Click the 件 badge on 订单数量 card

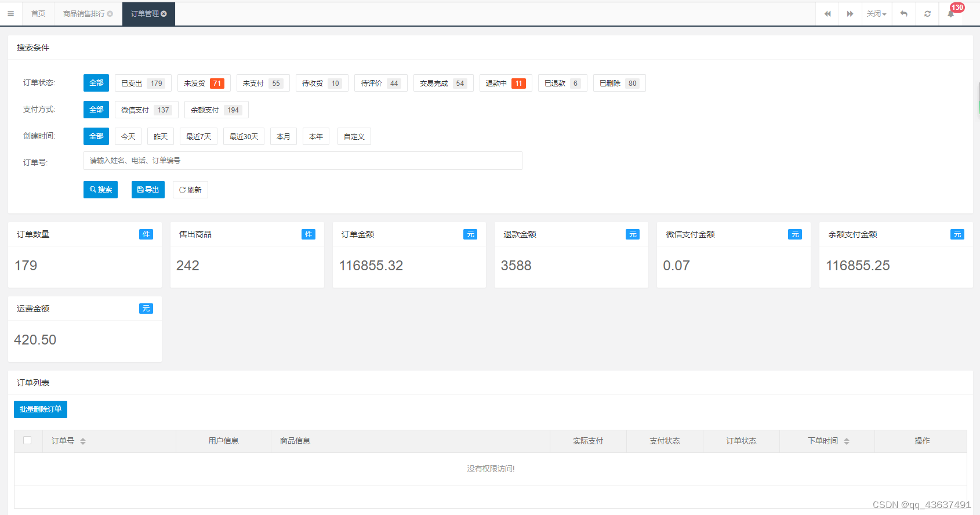(x=146, y=234)
